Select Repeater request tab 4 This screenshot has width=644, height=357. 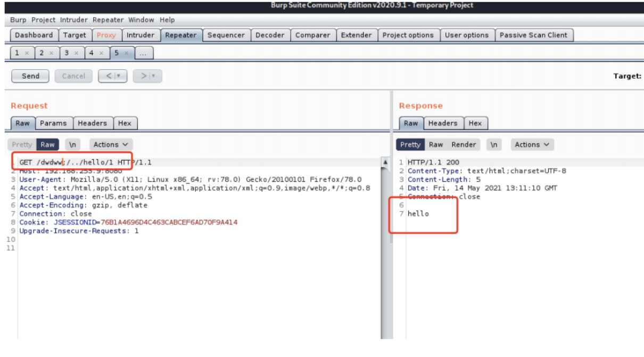pyautogui.click(x=92, y=53)
